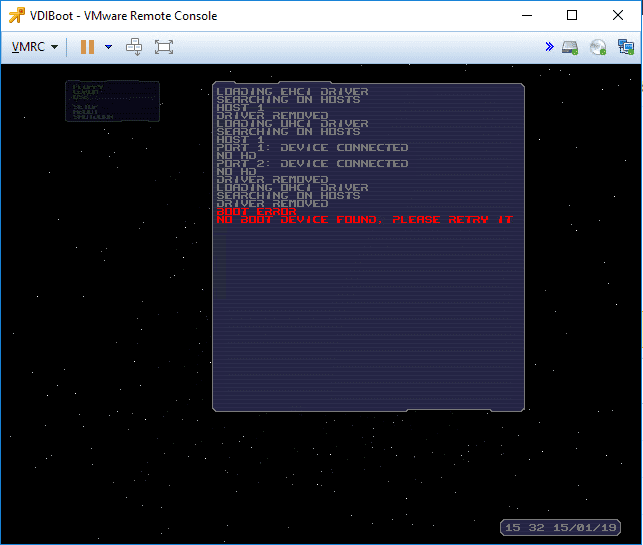The width and height of the screenshot is (643, 545).
Task: Click the VMware Remote Console title icon
Action: pyautogui.click(x=17, y=16)
